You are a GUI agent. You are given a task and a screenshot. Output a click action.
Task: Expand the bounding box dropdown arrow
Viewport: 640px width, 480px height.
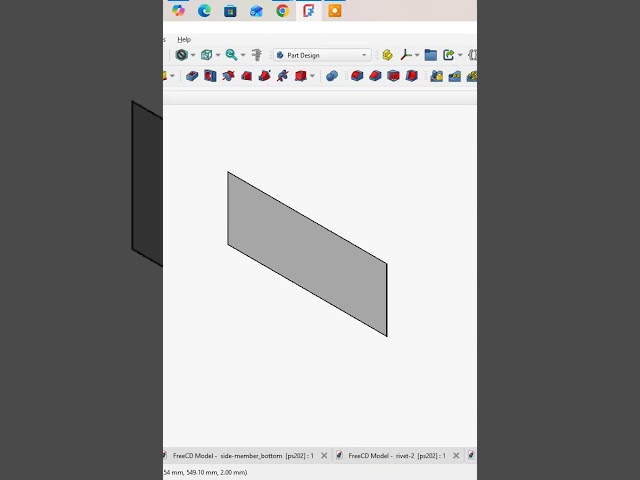point(218,55)
